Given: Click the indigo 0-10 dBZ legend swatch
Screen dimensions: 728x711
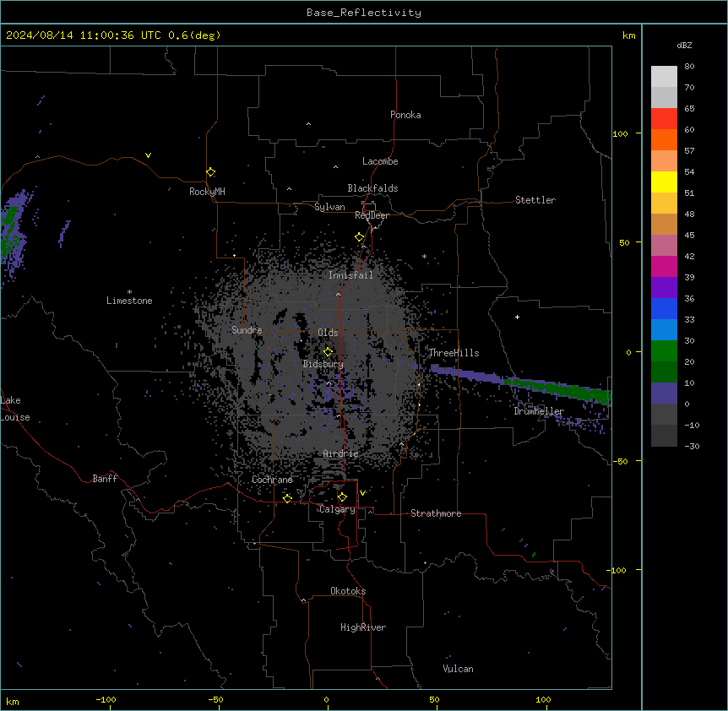Looking at the screenshot, I should point(664,393).
